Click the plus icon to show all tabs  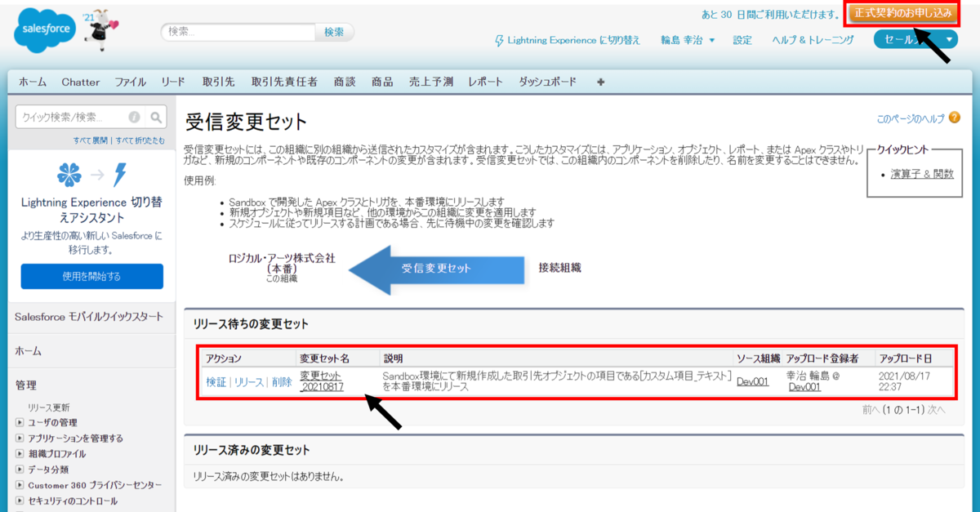tap(602, 82)
